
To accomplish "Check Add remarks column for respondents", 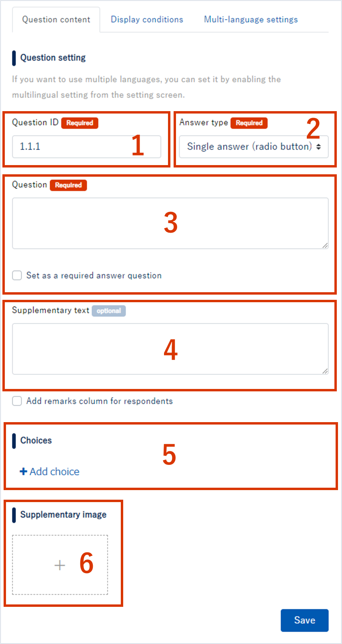I will point(17,401).
